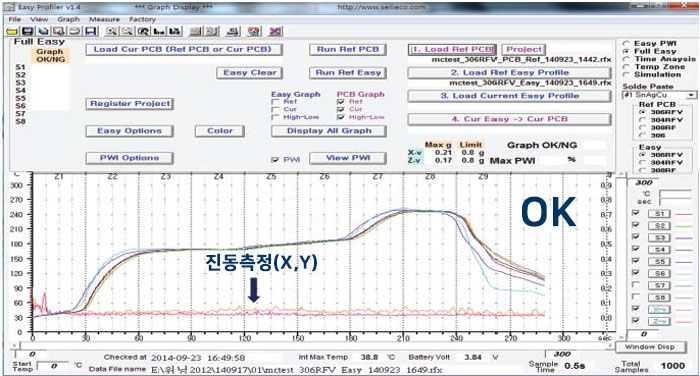This screenshot has width=700, height=376.
Task: Click the zoom-out magnifier toolbar icon
Action: pyautogui.click(x=127, y=31)
